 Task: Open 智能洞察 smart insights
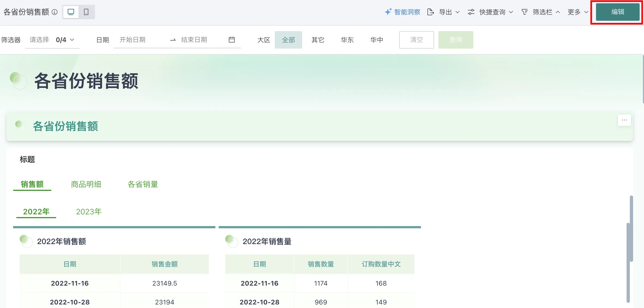pyautogui.click(x=403, y=12)
